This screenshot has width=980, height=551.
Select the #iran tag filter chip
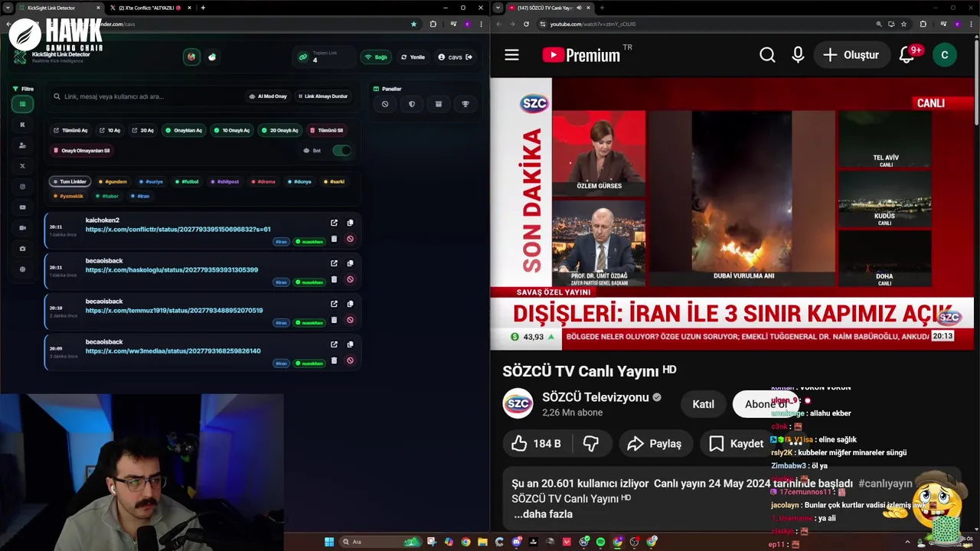(140, 196)
